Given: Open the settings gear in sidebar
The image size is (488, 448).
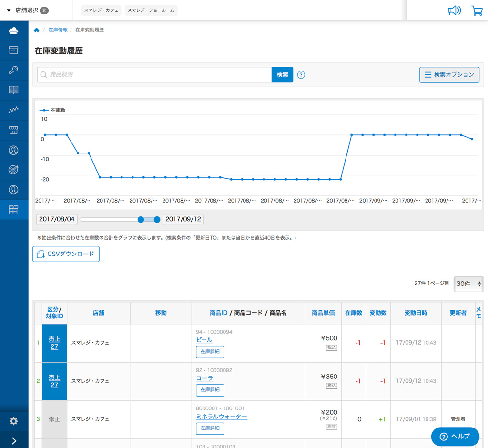Looking at the screenshot, I should 13,421.
